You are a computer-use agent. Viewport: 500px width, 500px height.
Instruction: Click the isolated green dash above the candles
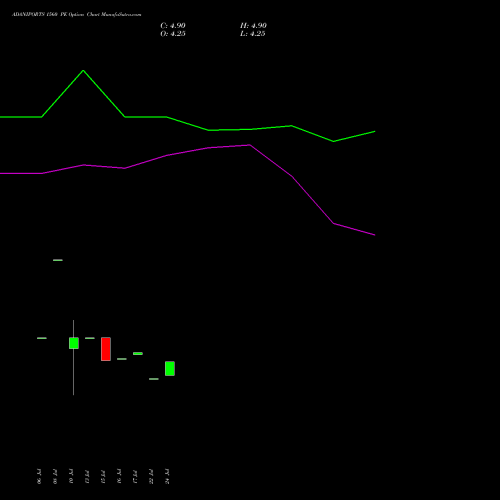tap(58, 260)
